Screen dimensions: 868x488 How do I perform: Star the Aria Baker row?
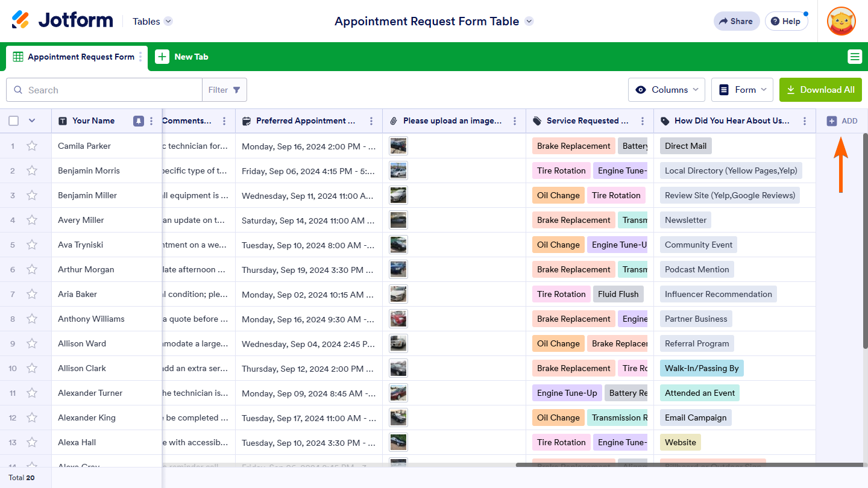pyautogui.click(x=32, y=294)
